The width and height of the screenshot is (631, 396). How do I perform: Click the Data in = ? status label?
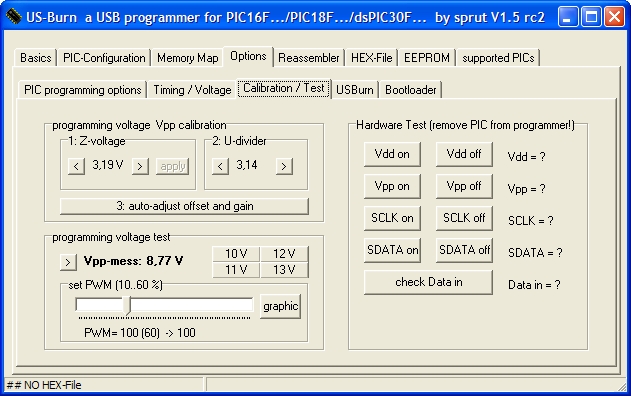[534, 285]
